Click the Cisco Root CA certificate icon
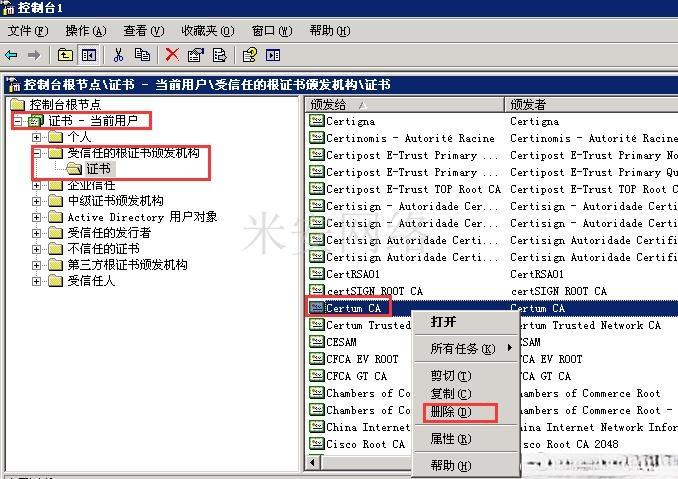Screen dimensions: 678x479 tap(317, 444)
